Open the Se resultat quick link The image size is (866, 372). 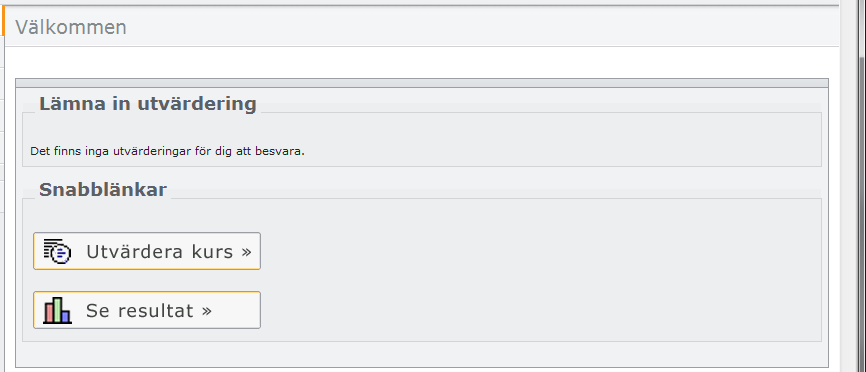tap(147, 310)
